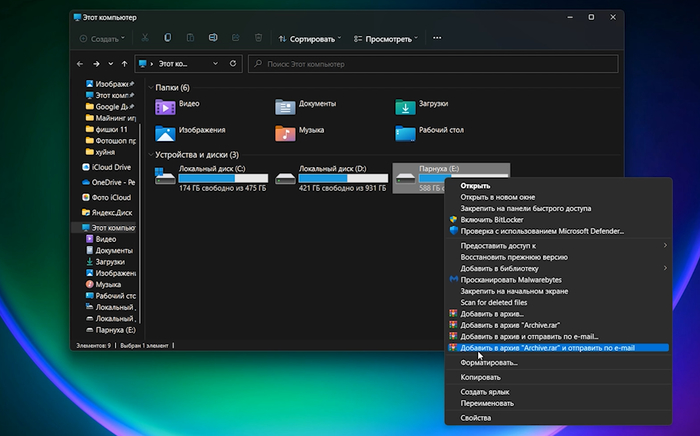Select Google Диск pinned folder in sidebar

tap(109, 107)
